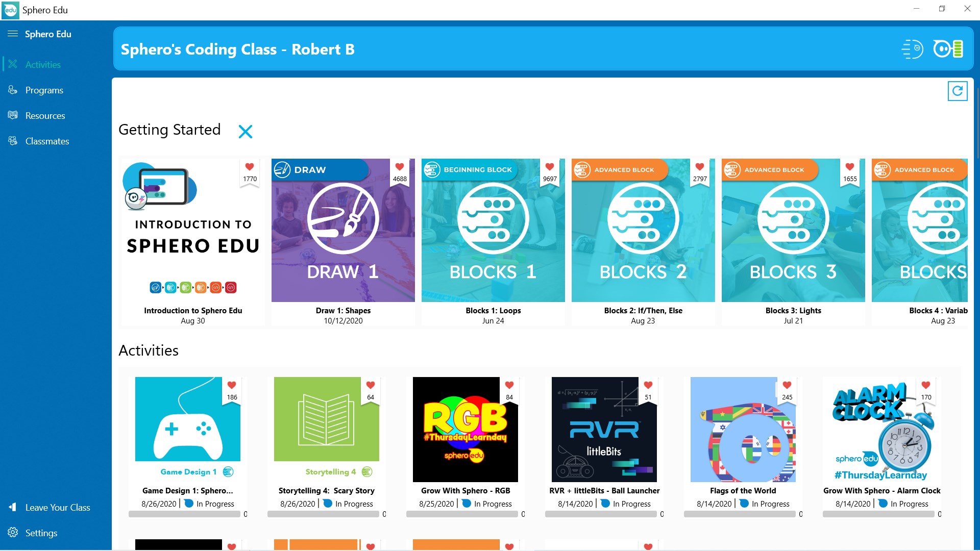Dismiss the Getting Started section
This screenshot has width=980, height=551.
click(246, 131)
